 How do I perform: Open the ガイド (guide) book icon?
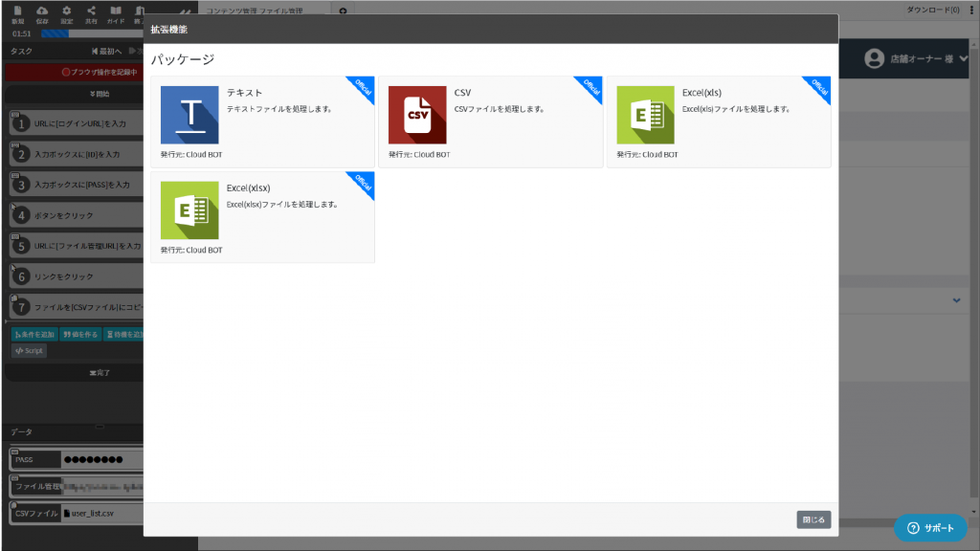coord(116,14)
